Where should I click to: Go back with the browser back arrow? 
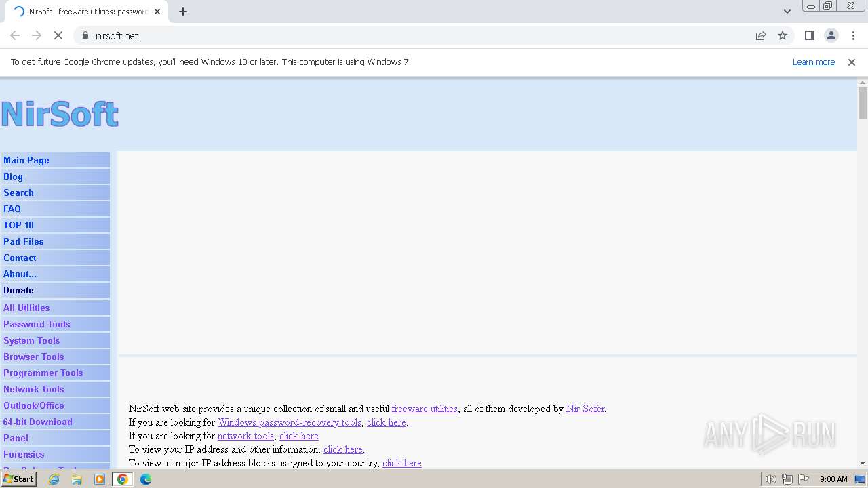tap(15, 35)
